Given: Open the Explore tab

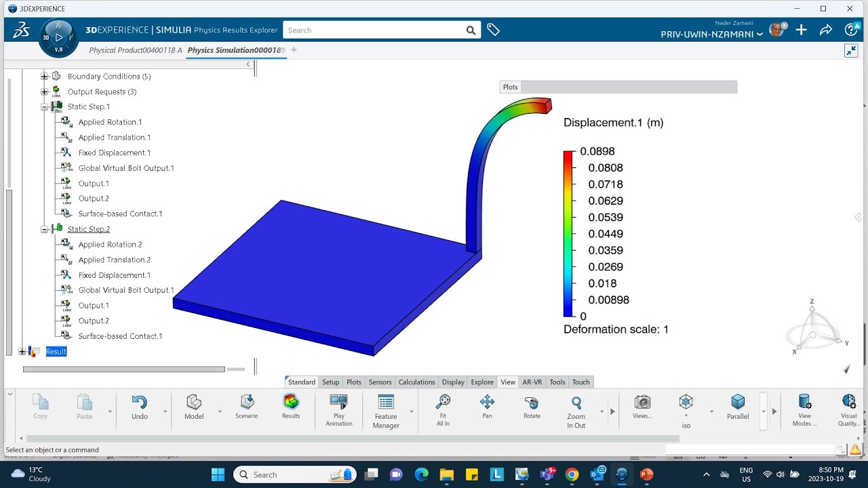Looking at the screenshot, I should (482, 382).
